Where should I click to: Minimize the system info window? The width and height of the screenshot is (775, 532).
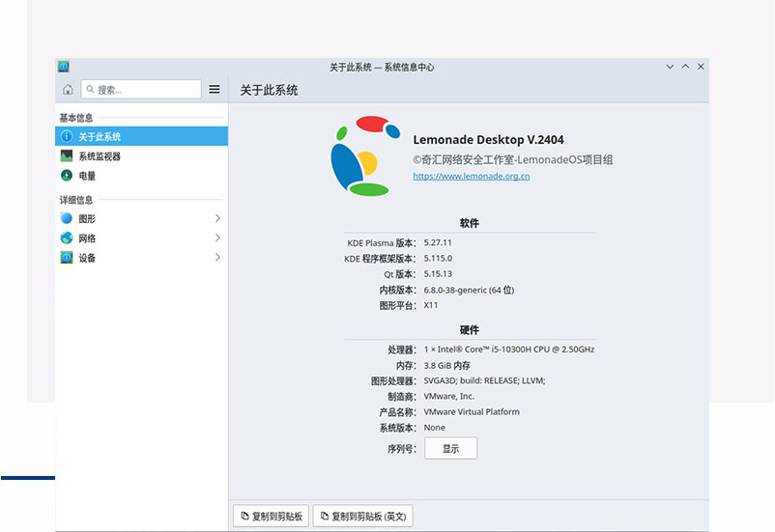click(x=670, y=67)
